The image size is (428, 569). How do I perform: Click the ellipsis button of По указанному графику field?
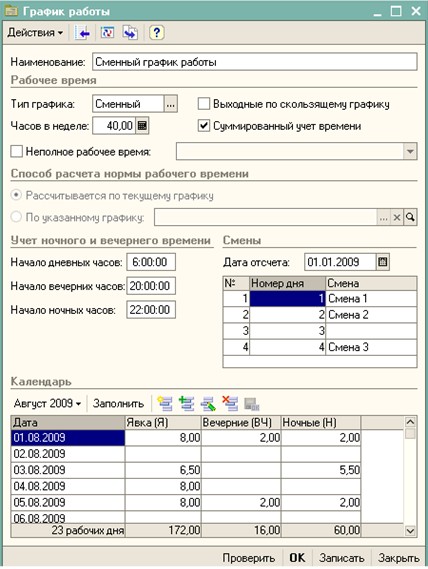[x=383, y=217]
